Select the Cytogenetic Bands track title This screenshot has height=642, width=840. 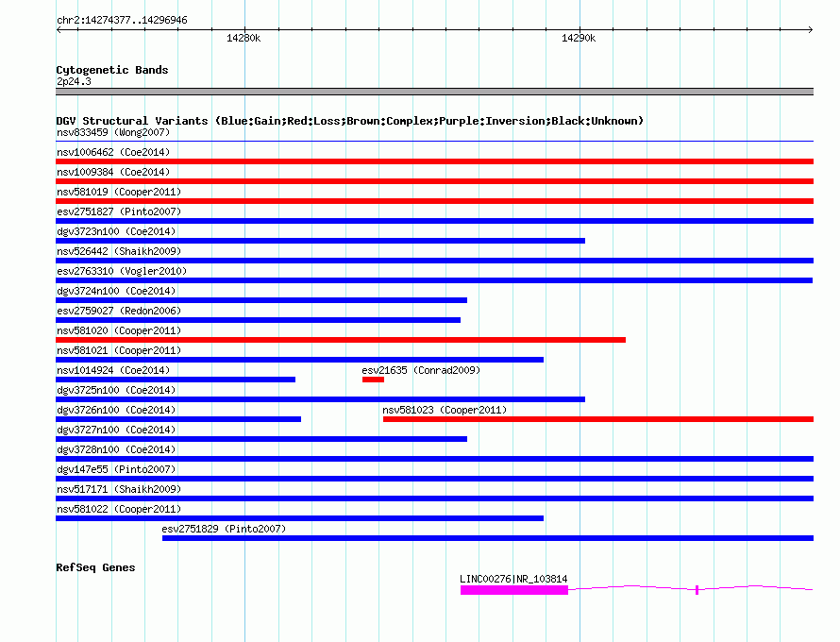click(x=112, y=70)
